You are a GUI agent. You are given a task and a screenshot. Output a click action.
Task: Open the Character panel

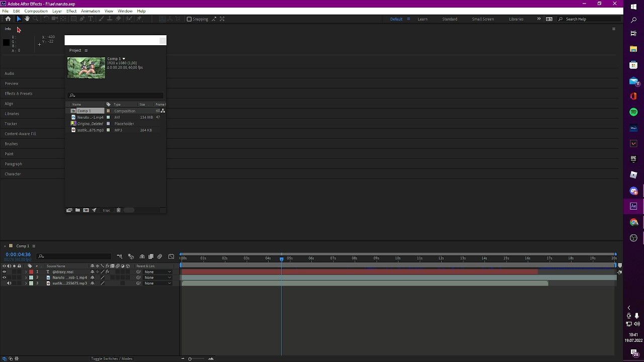pos(13,174)
